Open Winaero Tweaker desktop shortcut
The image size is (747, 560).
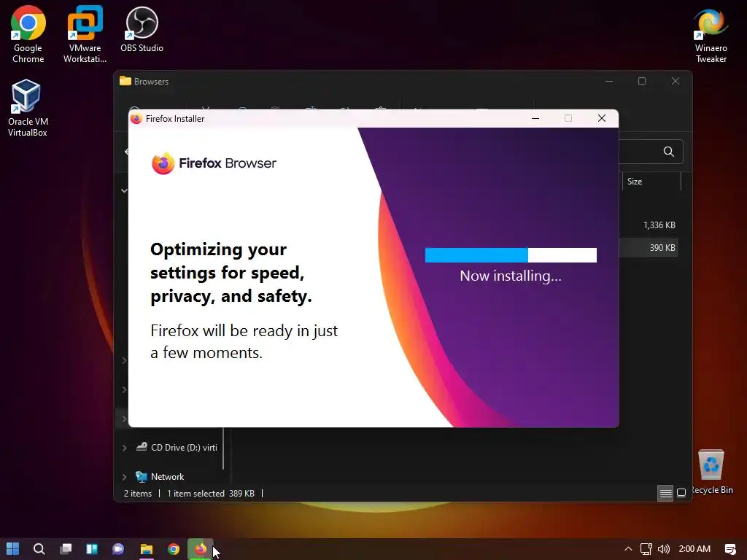coord(711,35)
